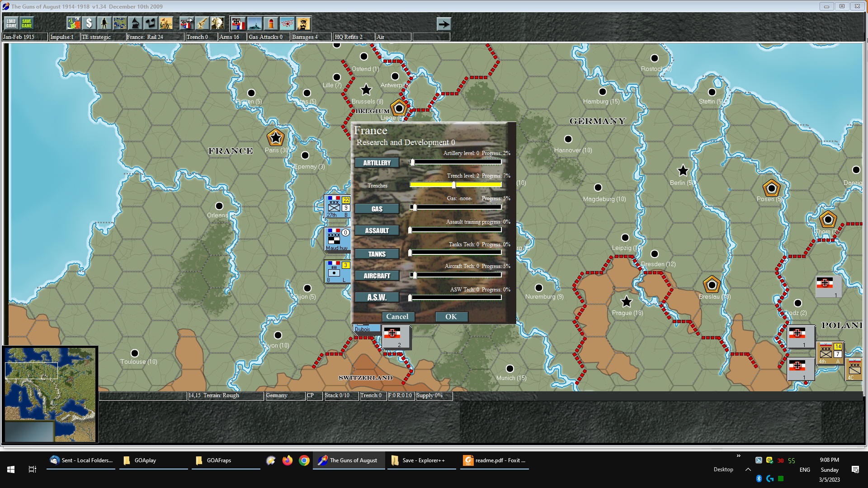Adjust the Artillery research slider
This screenshot has height=488, width=868.
point(456,162)
